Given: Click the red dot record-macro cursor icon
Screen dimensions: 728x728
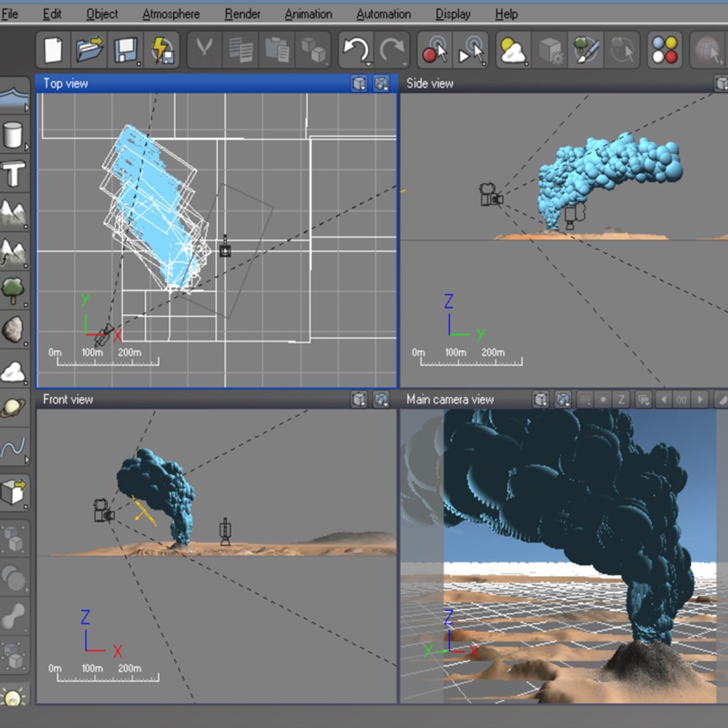Looking at the screenshot, I should (435, 50).
